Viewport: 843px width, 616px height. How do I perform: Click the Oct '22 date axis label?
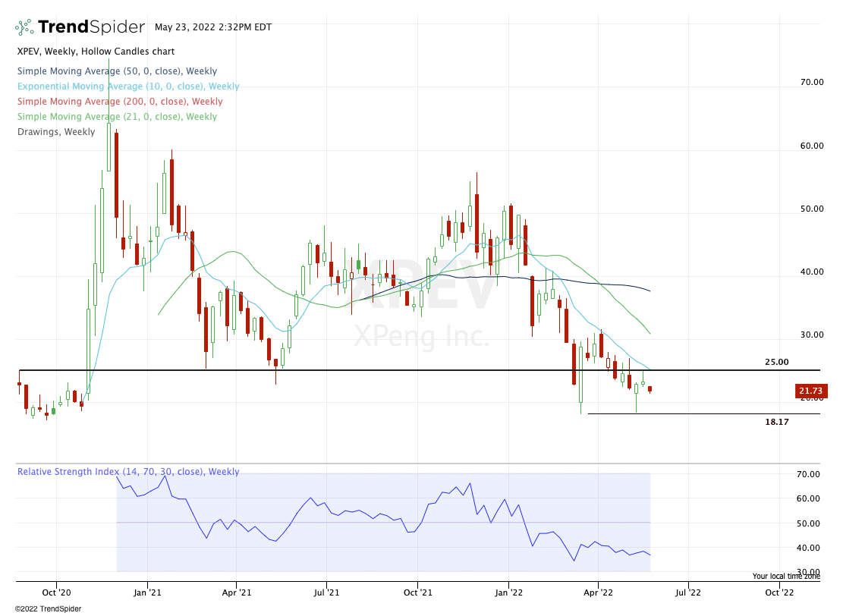coord(779,592)
